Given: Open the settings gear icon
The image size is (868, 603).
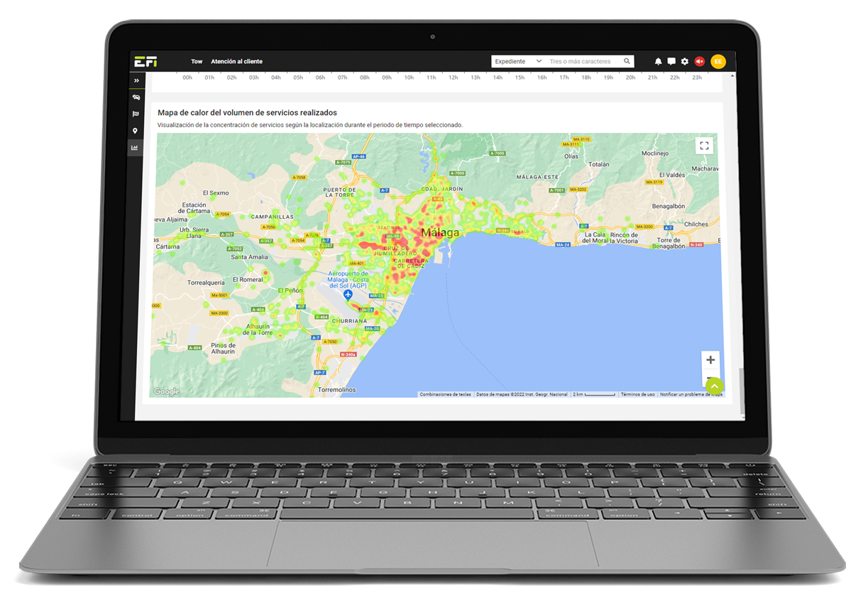Looking at the screenshot, I should click(x=685, y=62).
